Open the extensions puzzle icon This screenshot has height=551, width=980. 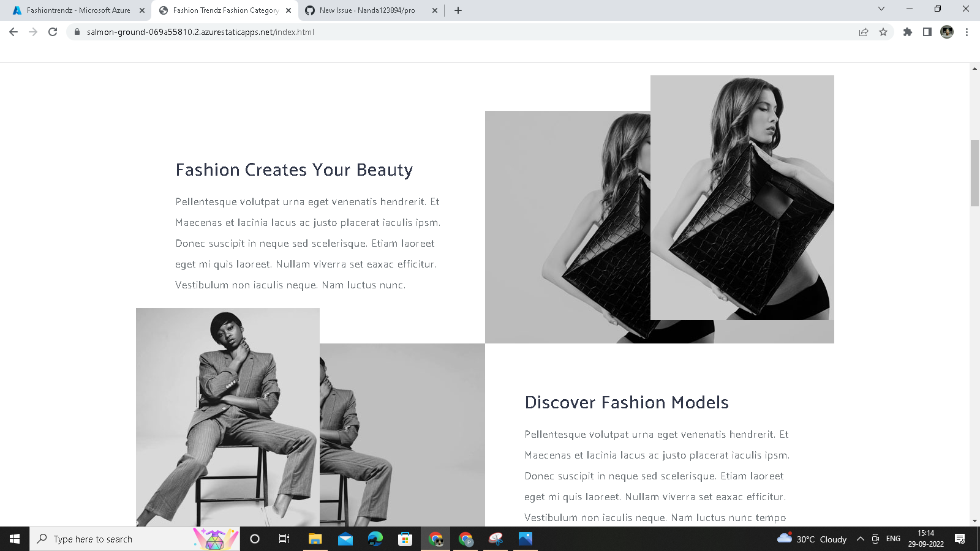click(x=908, y=32)
